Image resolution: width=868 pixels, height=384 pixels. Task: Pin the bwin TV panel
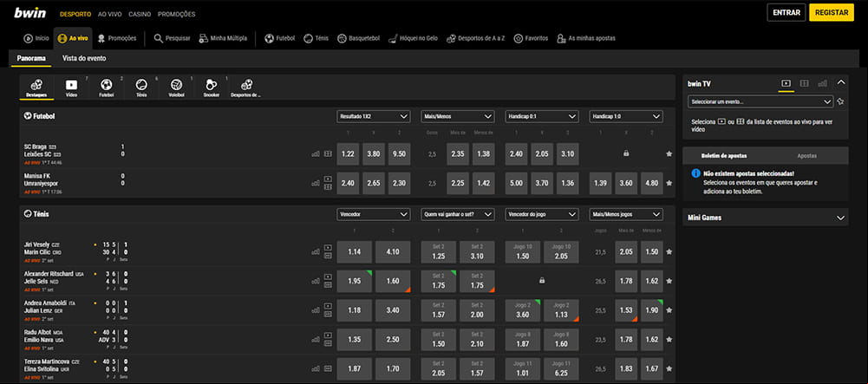tap(841, 101)
